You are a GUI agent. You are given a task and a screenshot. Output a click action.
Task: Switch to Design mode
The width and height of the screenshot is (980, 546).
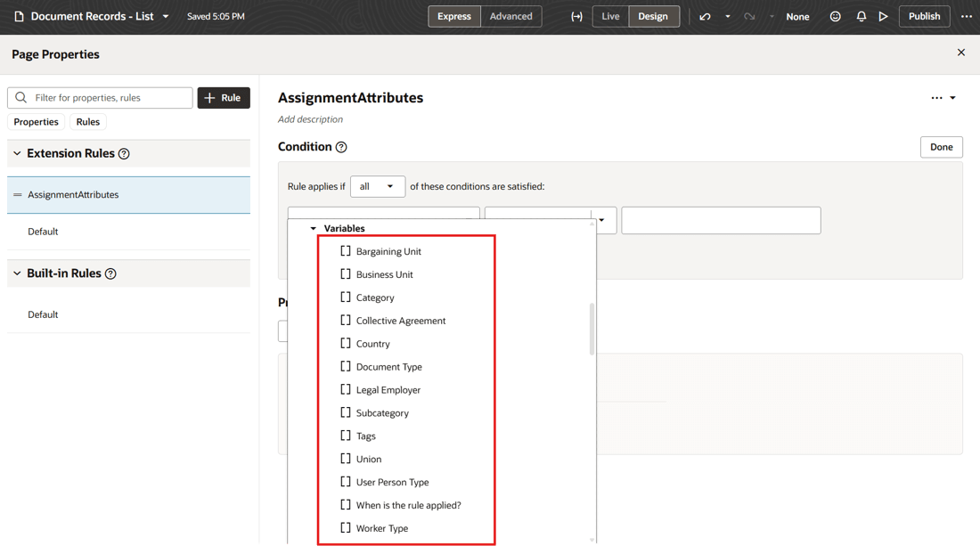point(653,16)
